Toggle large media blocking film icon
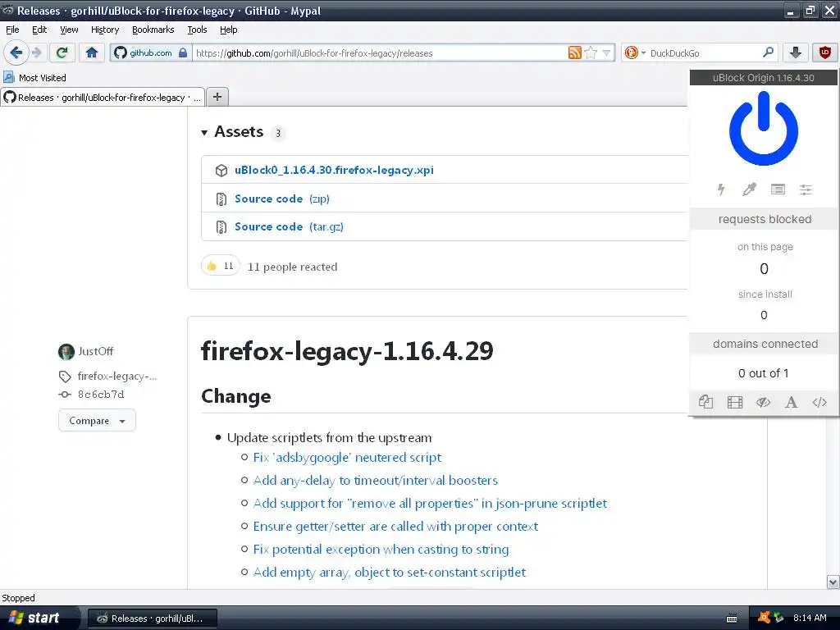This screenshot has height=630, width=840. click(x=735, y=402)
